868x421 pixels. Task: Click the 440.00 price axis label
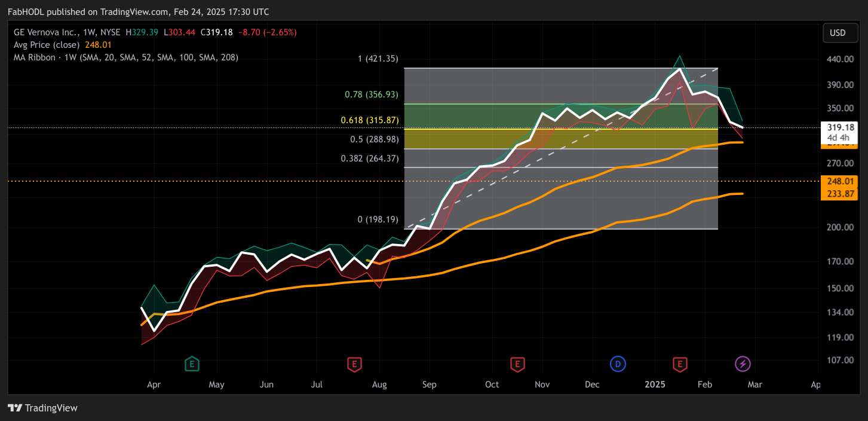(840, 59)
